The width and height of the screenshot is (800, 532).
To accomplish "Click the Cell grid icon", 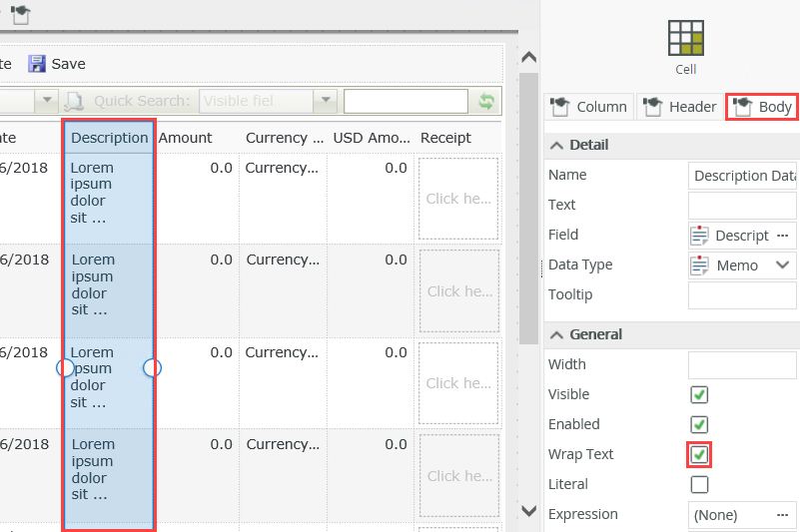I will pos(685,38).
